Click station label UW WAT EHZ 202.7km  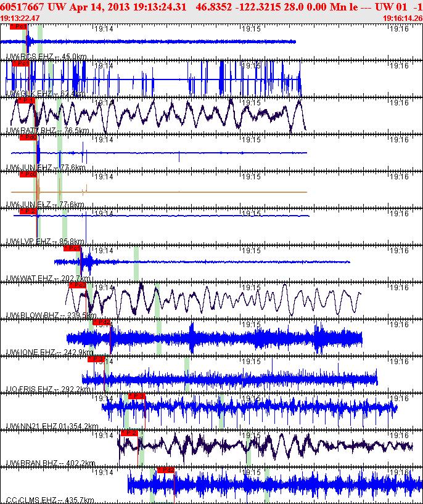[x=49, y=278]
